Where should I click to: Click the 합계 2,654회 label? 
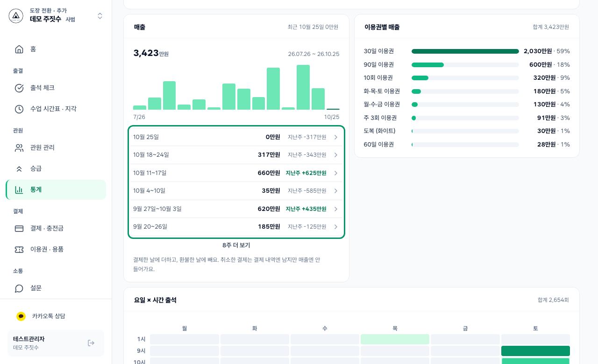pos(553,300)
